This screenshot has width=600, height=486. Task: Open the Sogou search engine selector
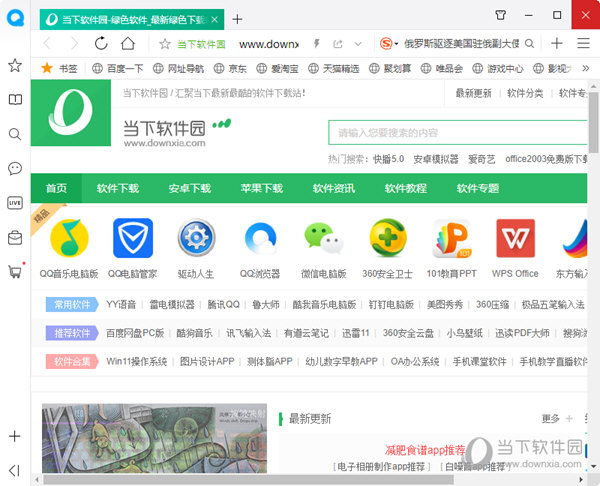tap(388, 44)
